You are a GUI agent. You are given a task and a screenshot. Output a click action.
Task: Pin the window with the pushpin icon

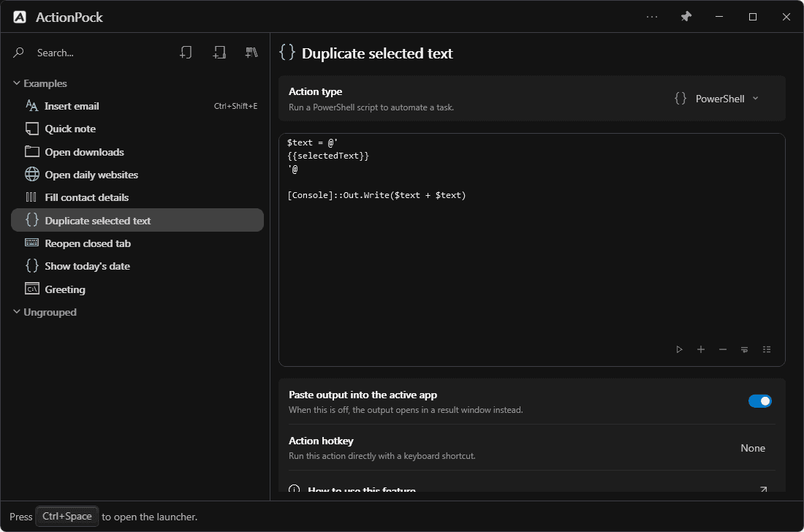click(x=686, y=17)
